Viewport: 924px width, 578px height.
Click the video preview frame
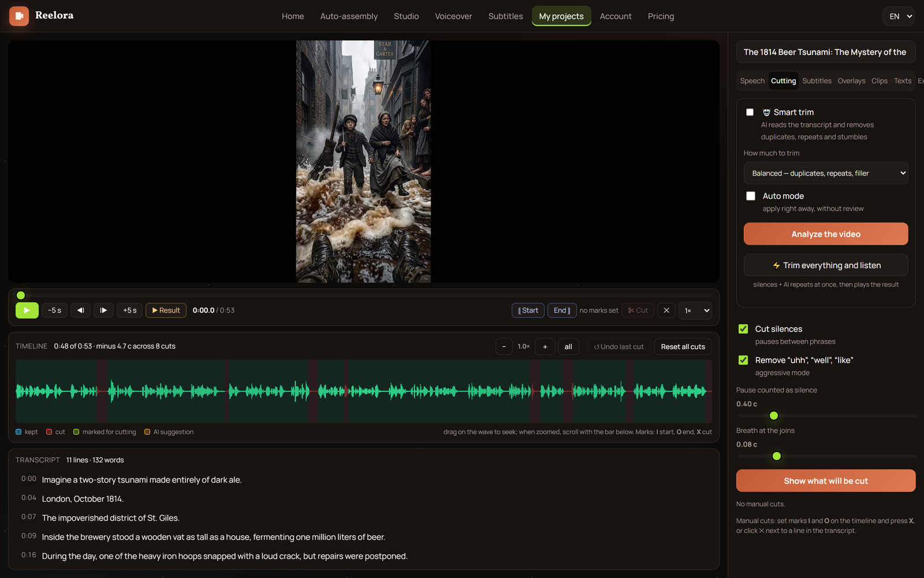[x=363, y=161]
